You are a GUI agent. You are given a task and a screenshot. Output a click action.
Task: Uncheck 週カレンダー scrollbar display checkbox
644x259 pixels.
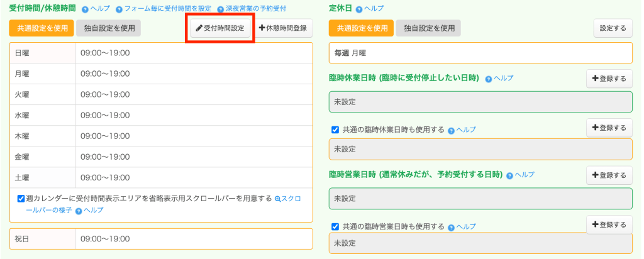21,199
